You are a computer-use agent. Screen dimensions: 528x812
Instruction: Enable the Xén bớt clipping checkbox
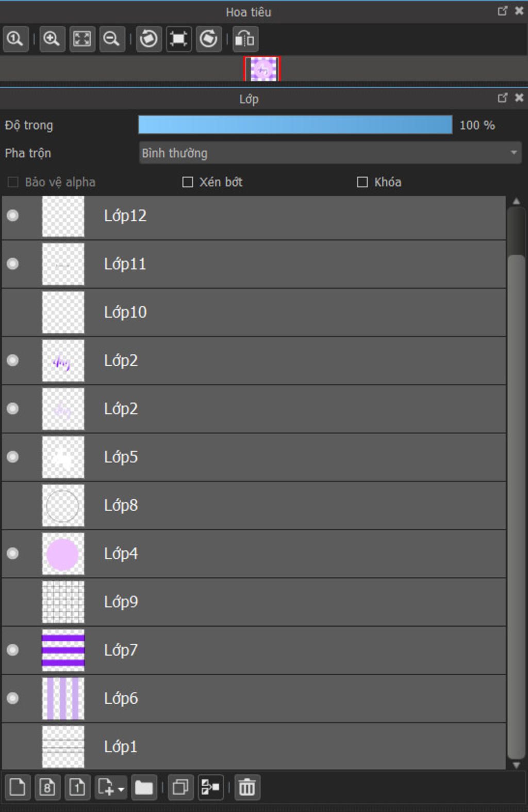pyautogui.click(x=188, y=182)
